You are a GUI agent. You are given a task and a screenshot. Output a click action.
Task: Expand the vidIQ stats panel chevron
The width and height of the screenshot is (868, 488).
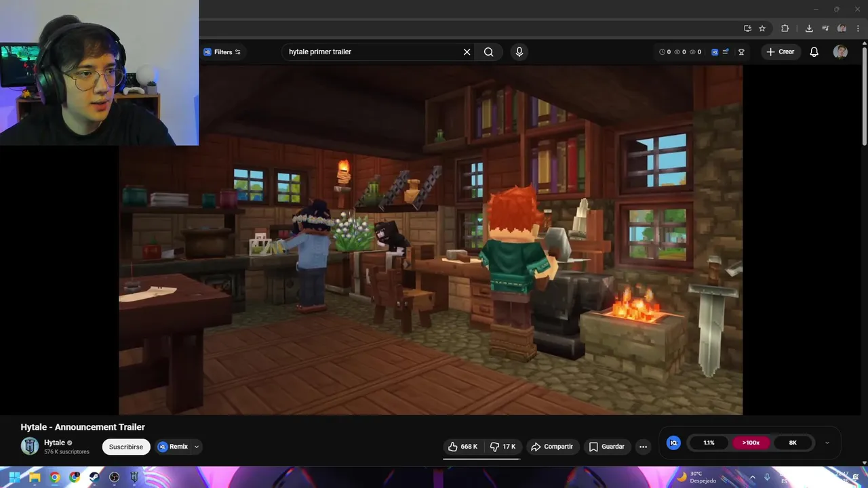pyautogui.click(x=827, y=443)
